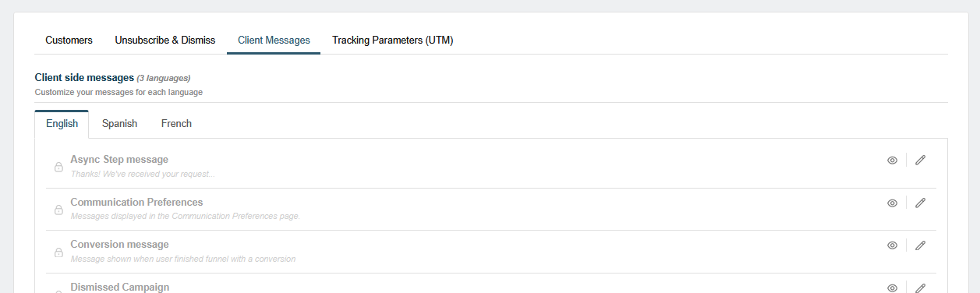Preview the Dismissed Campaign message
This screenshot has height=293, width=980.
(892, 288)
